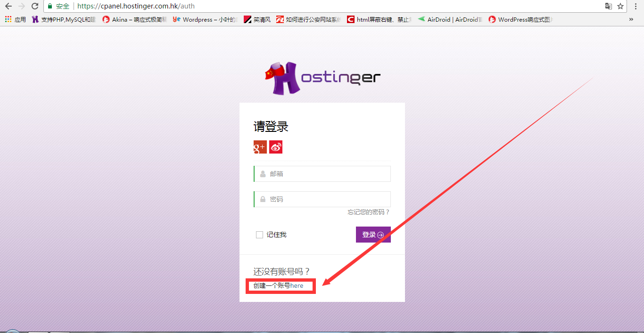Expand the bookmarks overflow chevron

(631, 19)
